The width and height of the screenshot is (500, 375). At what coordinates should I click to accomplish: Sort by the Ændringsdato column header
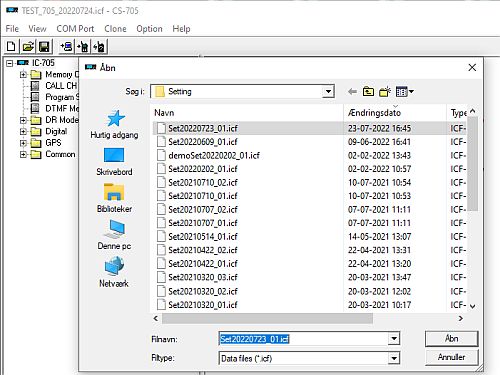[x=395, y=113]
